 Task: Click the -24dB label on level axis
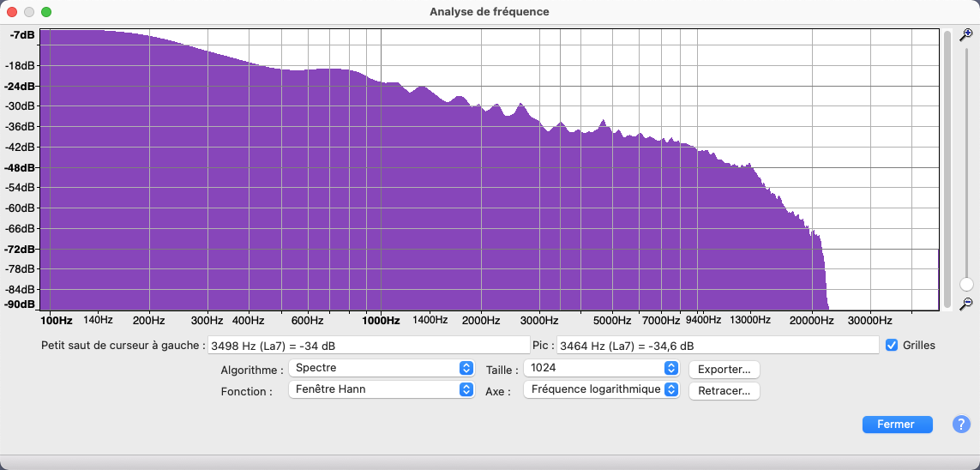point(20,87)
